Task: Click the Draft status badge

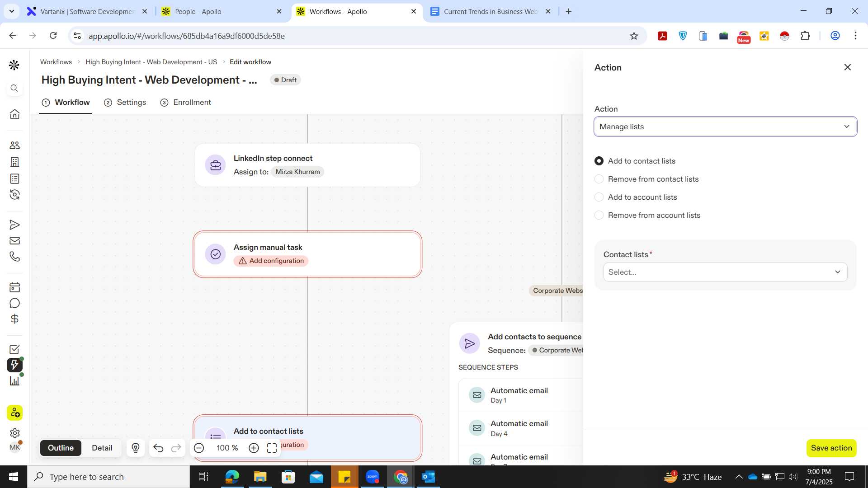Action: click(286, 80)
